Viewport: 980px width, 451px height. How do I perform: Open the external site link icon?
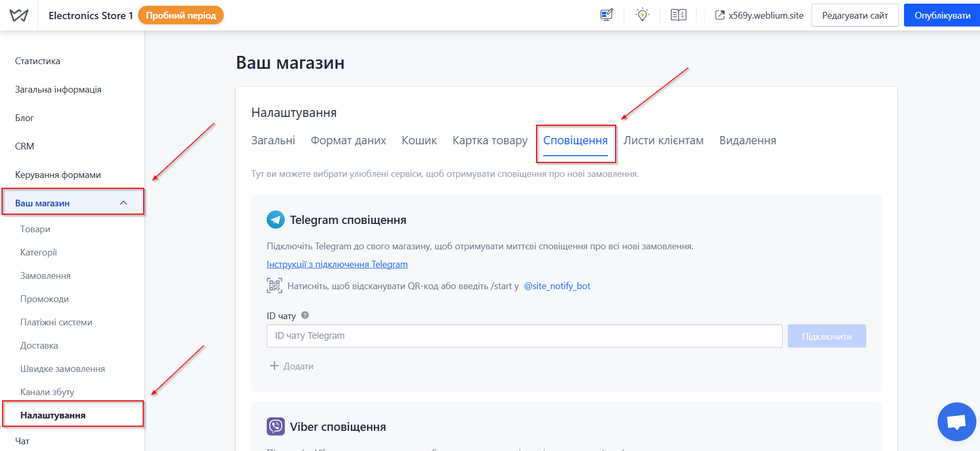719,15
